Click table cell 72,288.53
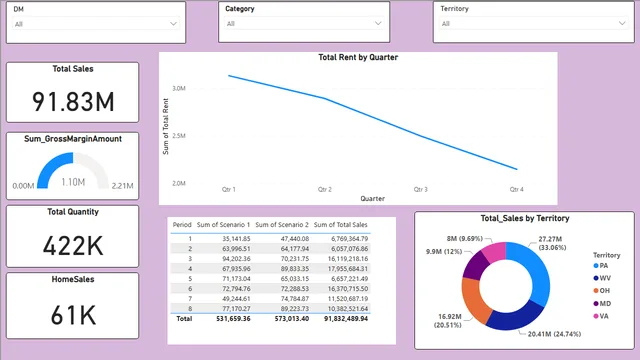640x360 pixels. point(295,289)
